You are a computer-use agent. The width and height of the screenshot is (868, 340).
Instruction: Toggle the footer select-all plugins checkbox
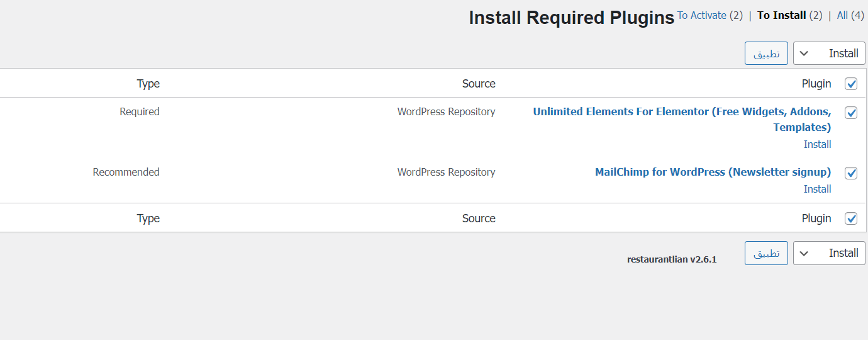tap(851, 218)
